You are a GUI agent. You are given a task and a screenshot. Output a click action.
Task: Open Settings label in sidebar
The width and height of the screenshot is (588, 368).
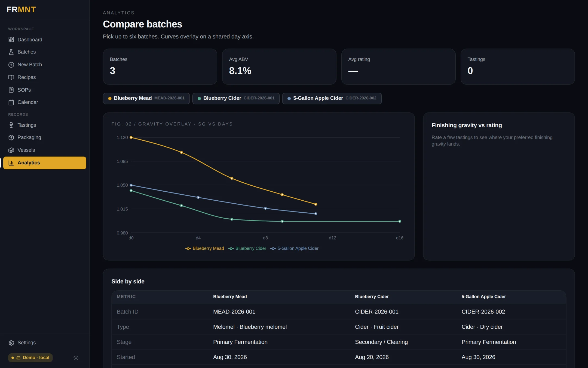tap(26, 343)
